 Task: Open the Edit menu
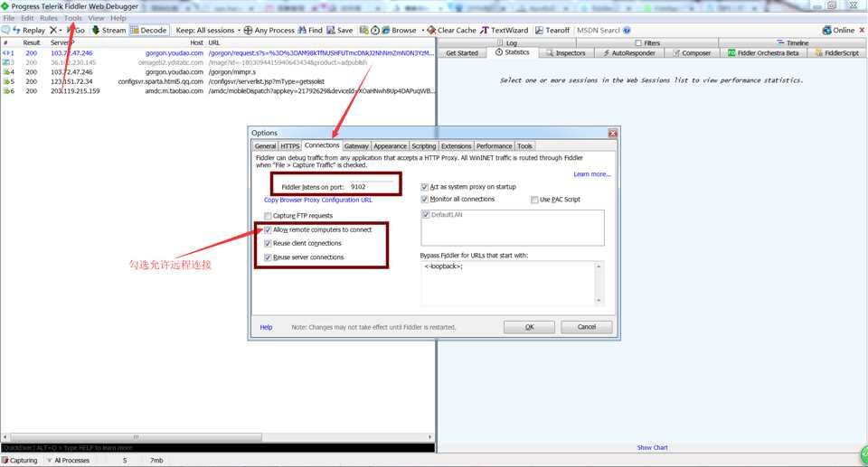[x=27, y=18]
